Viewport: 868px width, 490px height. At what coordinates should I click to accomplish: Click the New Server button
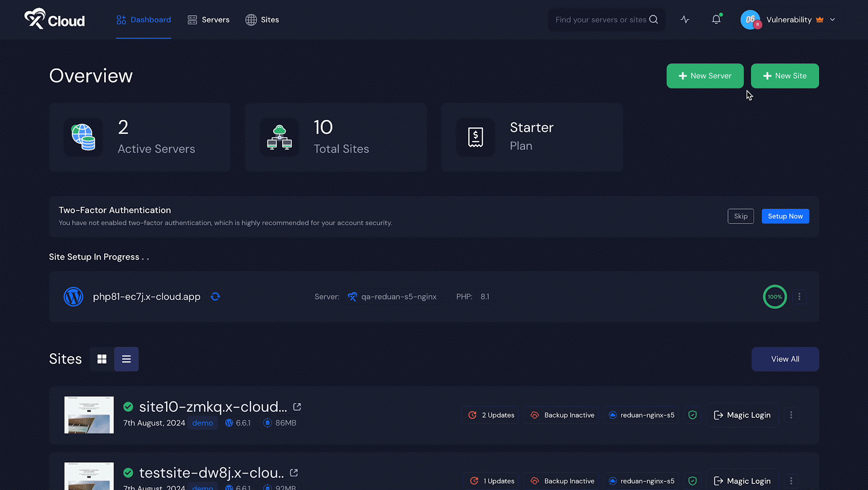click(705, 76)
